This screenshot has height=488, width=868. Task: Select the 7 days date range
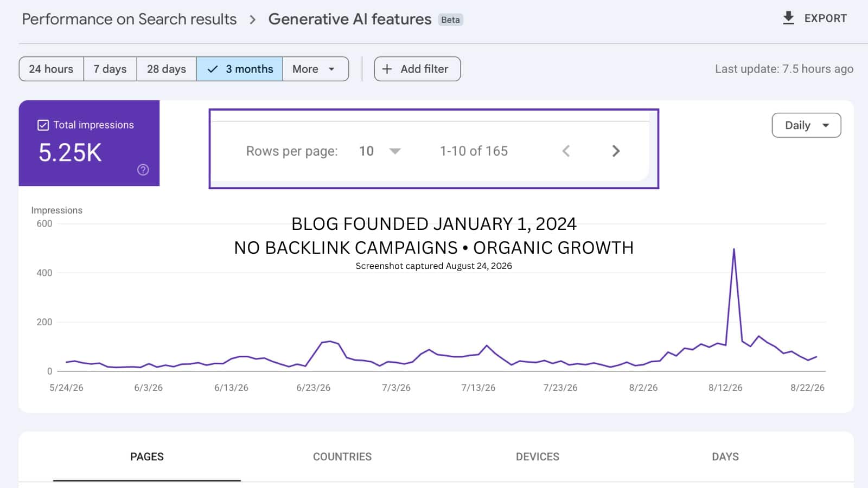click(110, 69)
